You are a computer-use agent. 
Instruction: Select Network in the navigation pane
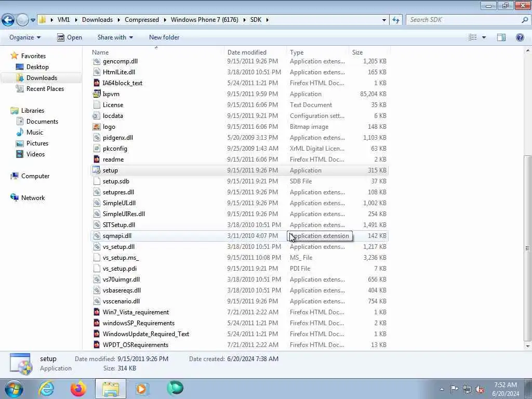(x=33, y=198)
